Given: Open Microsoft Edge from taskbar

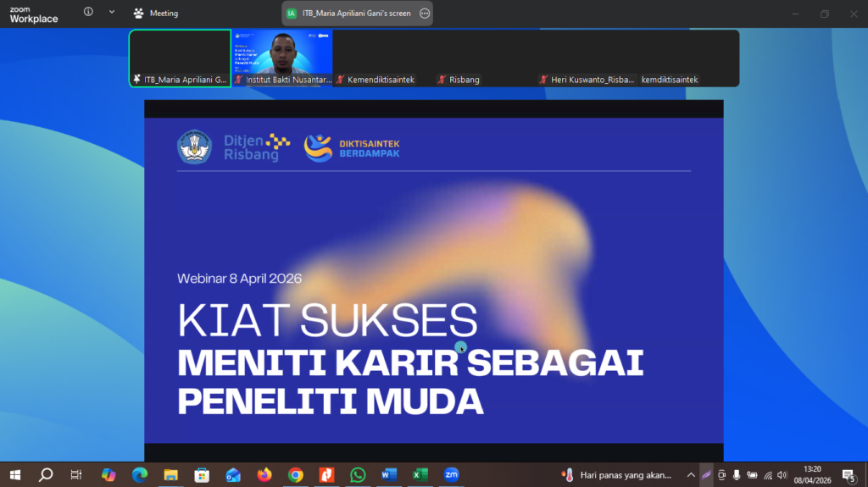Looking at the screenshot, I should tap(139, 474).
